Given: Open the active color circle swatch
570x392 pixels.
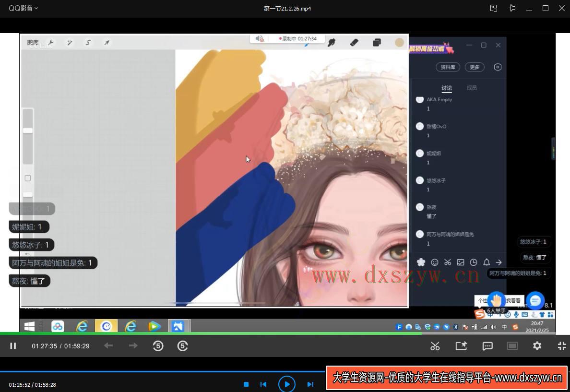Looking at the screenshot, I should click(399, 43).
